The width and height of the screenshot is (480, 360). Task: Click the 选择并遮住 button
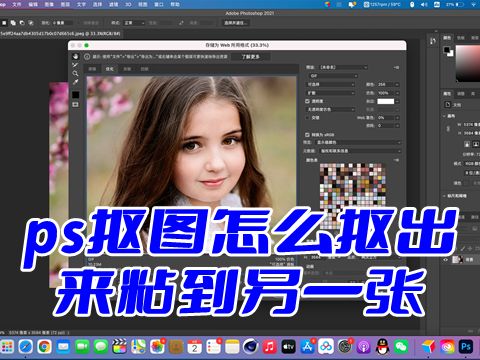235,23
